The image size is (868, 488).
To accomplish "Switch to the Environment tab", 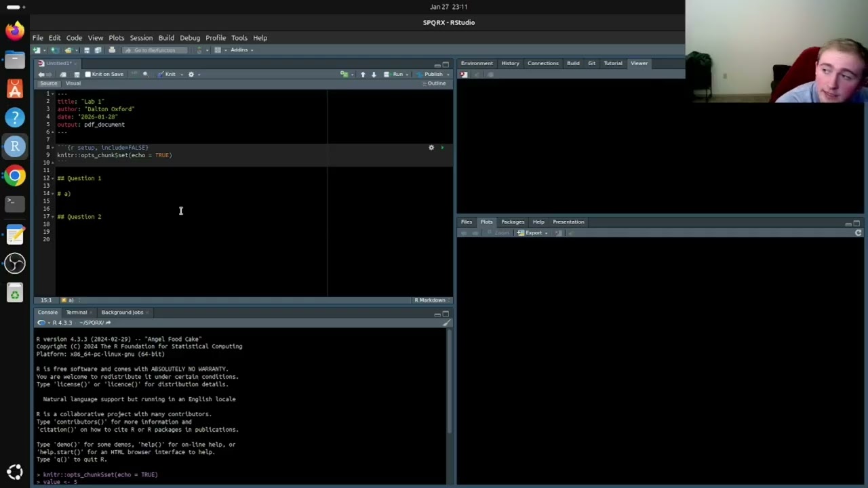I will pyautogui.click(x=477, y=64).
